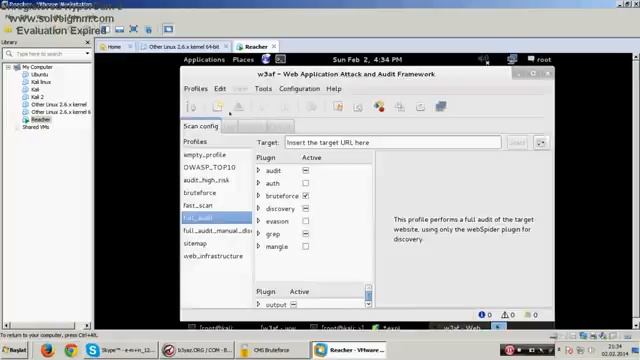Collapse My Computer in VMware library
This screenshot has height=360, width=640.
[8, 67]
